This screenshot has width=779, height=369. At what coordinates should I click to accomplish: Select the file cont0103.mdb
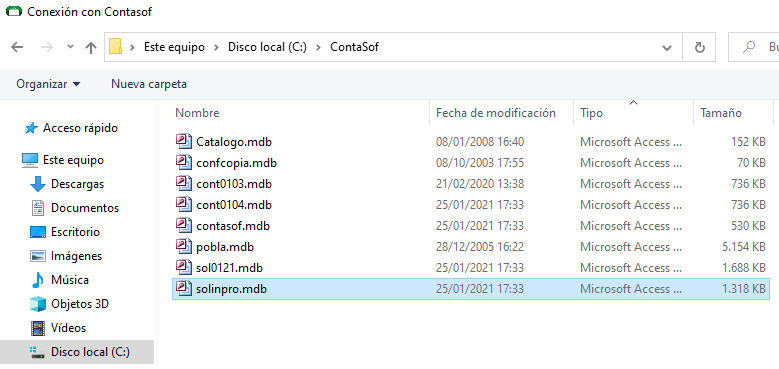(x=234, y=184)
